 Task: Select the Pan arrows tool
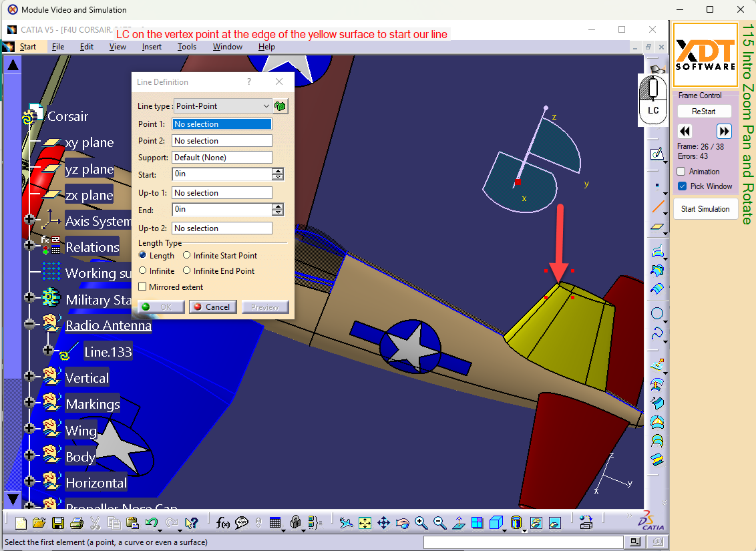pyautogui.click(x=384, y=523)
